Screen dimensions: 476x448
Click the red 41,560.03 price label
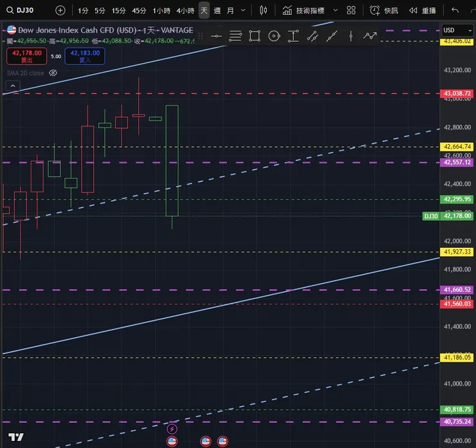point(457,304)
